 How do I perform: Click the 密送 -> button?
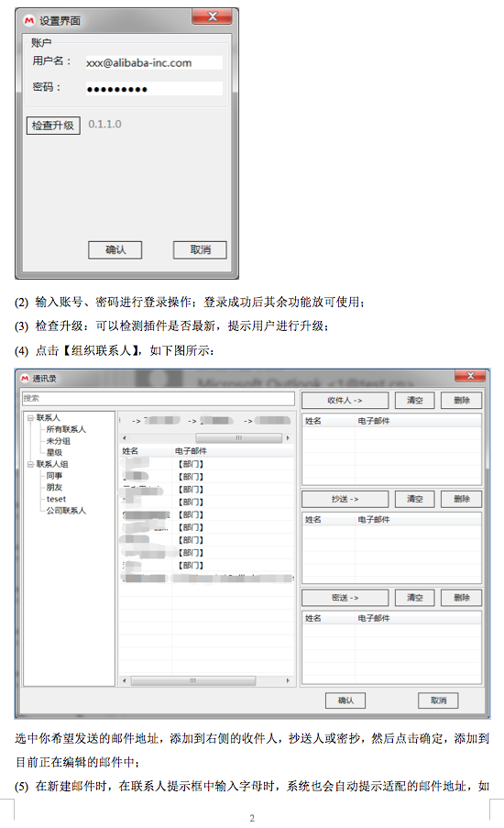point(345,598)
